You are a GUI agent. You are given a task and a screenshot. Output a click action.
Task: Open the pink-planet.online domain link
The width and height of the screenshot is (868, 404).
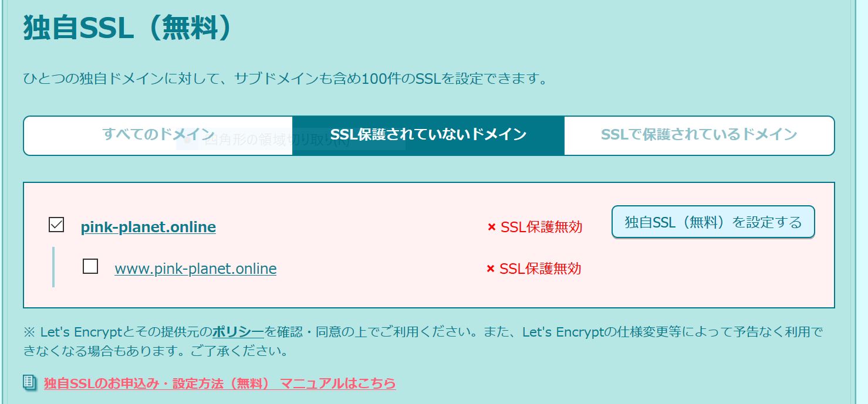pos(148,227)
